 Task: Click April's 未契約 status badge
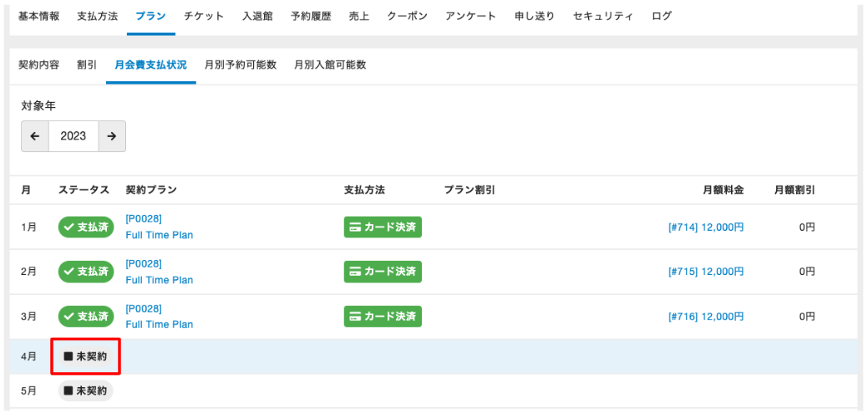85,356
